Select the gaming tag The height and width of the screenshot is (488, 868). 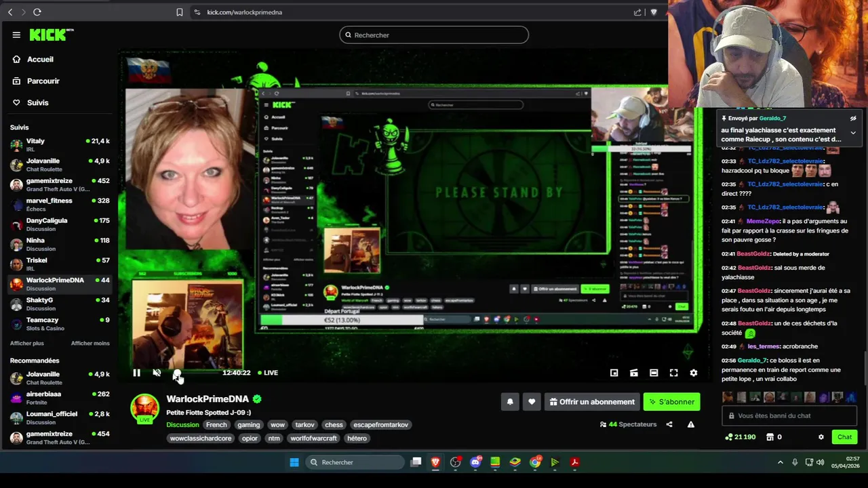pos(249,425)
